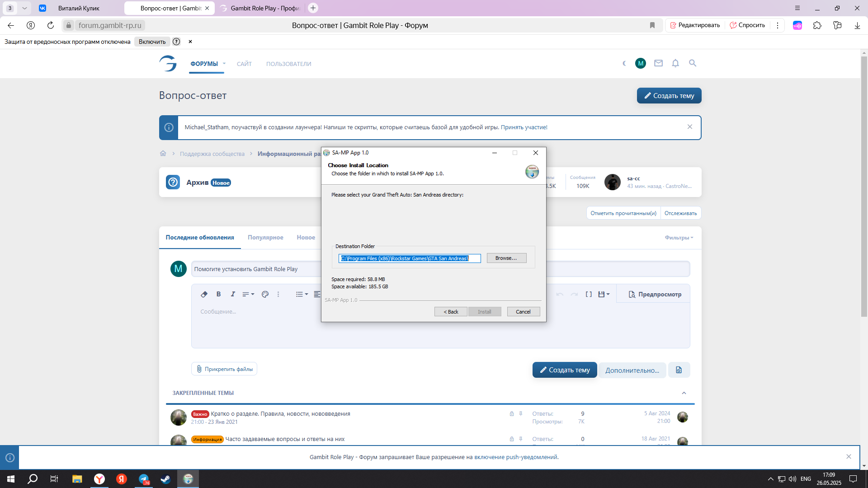This screenshot has height=488, width=868.
Task: Open the text color palette icon
Action: coord(265,294)
